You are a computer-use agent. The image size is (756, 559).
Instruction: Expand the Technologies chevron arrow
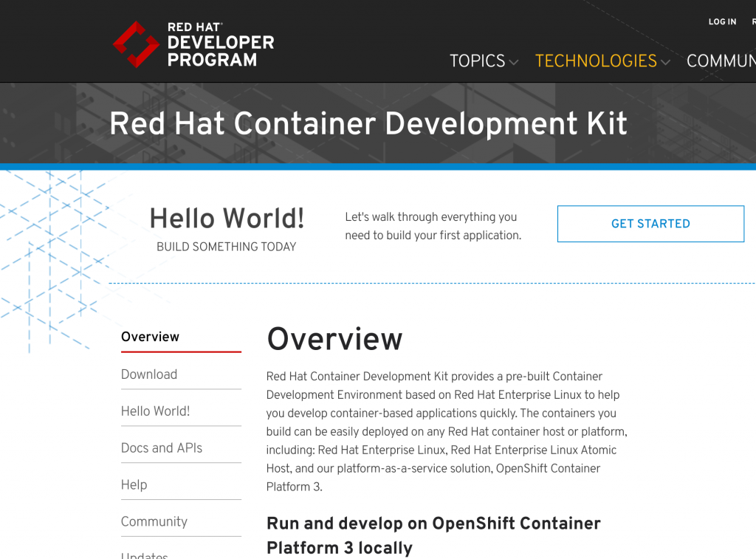(665, 62)
